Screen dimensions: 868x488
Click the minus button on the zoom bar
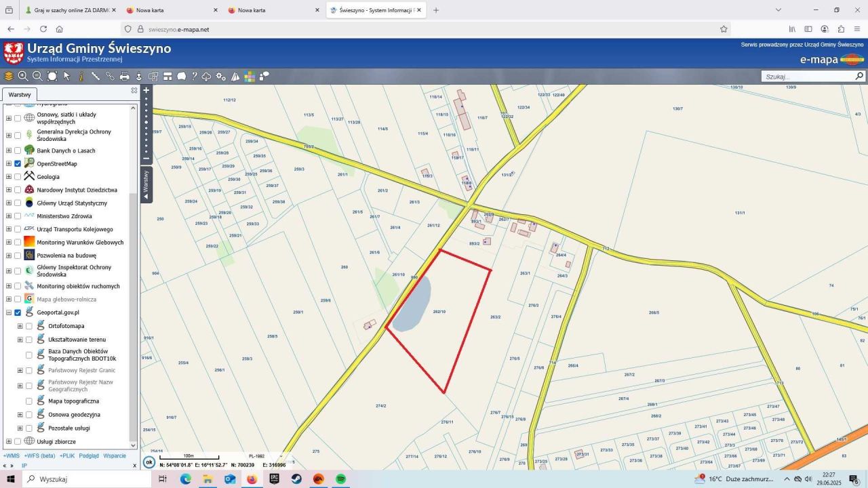[x=146, y=159]
